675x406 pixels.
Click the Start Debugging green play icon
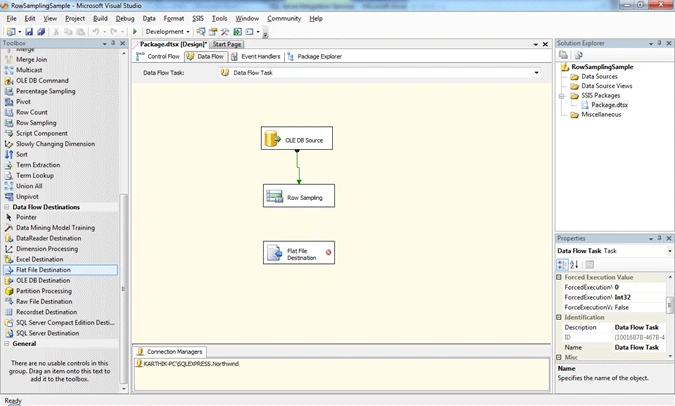point(135,31)
